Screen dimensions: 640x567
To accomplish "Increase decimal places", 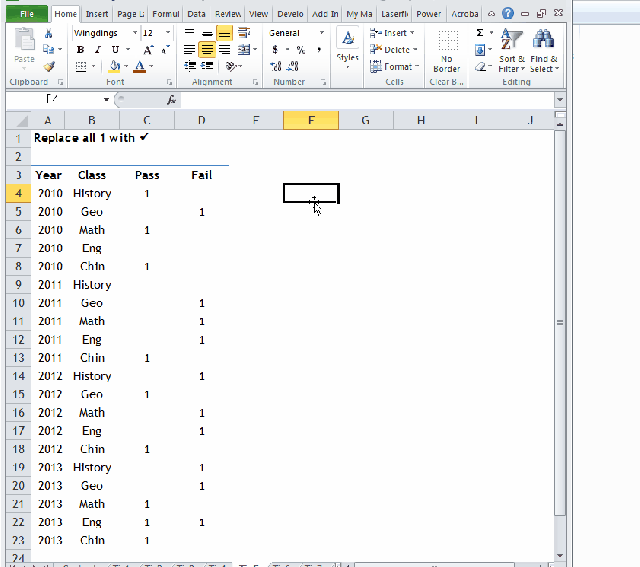I will (276, 66).
